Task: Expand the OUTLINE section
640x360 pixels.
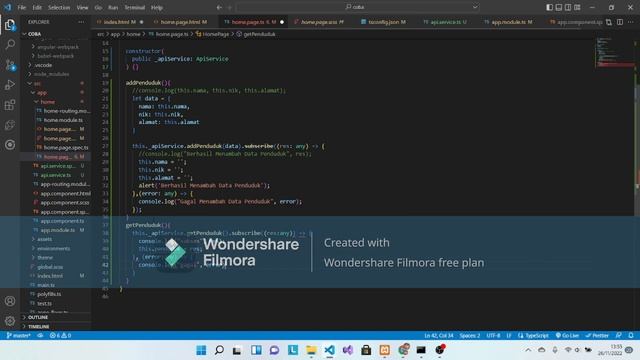Action: (x=55, y=317)
